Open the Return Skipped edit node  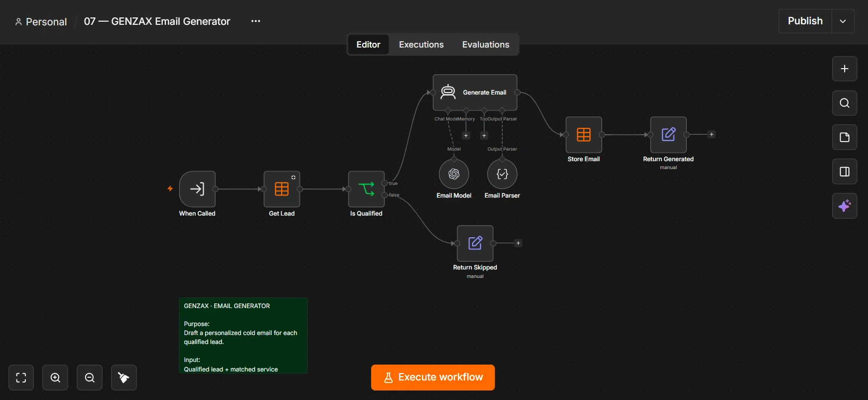475,243
